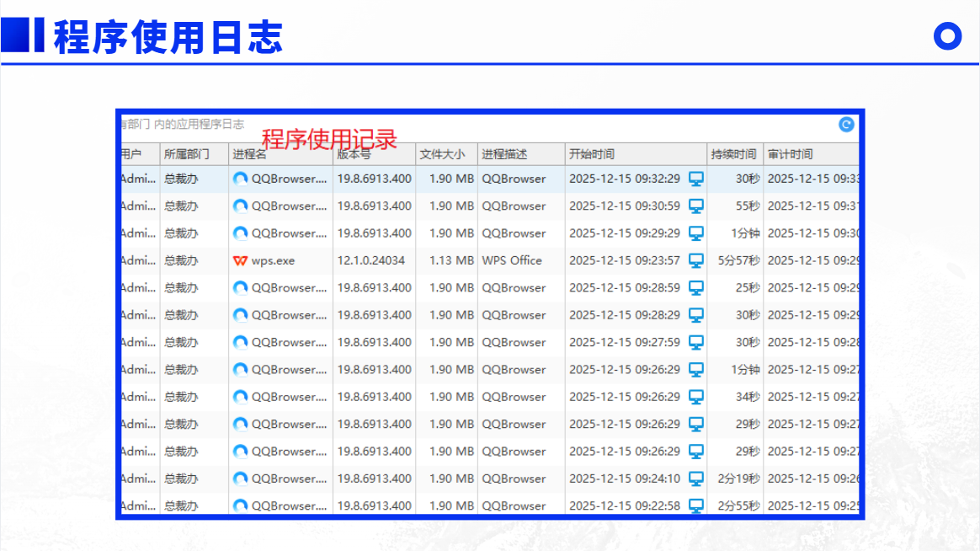
Task: Click monitor icon beside 09:23:57 start time
Action: point(696,261)
